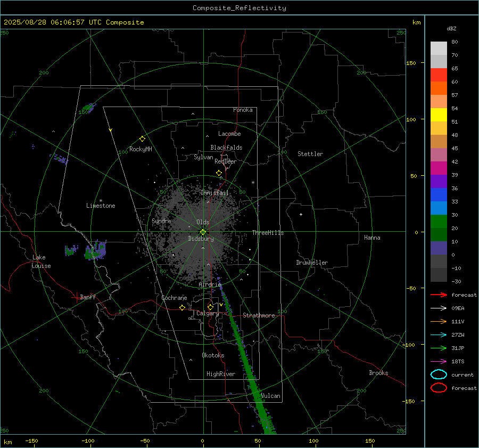Select the 54 dBZ yellow color swatch

[x=439, y=115]
